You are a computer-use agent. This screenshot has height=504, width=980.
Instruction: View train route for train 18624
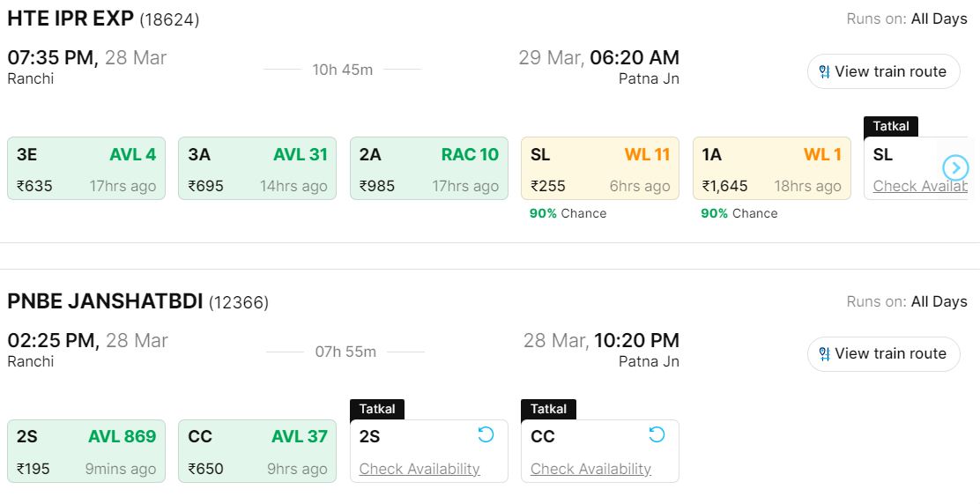click(884, 71)
